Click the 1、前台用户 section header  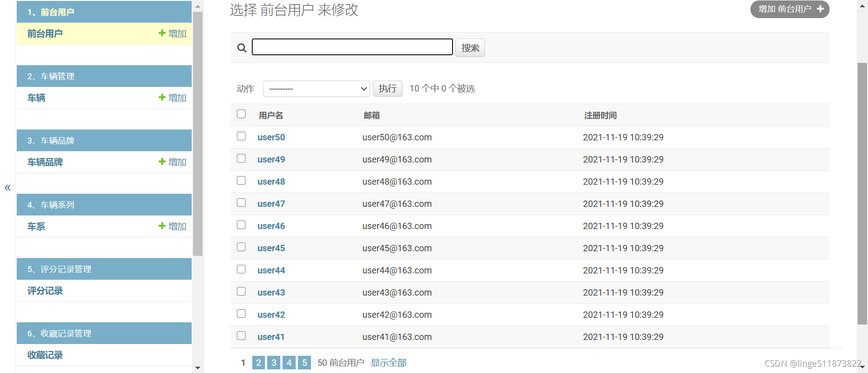104,12
